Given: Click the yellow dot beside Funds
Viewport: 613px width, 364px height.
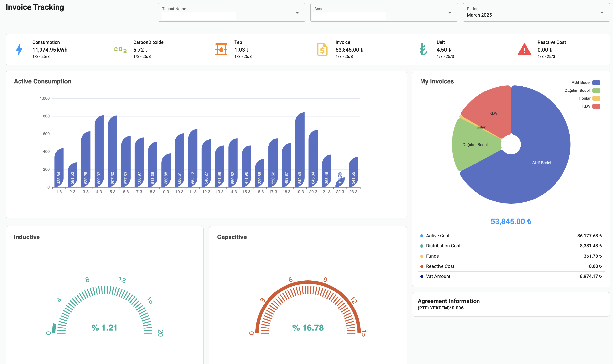Looking at the screenshot, I should click(x=422, y=256).
